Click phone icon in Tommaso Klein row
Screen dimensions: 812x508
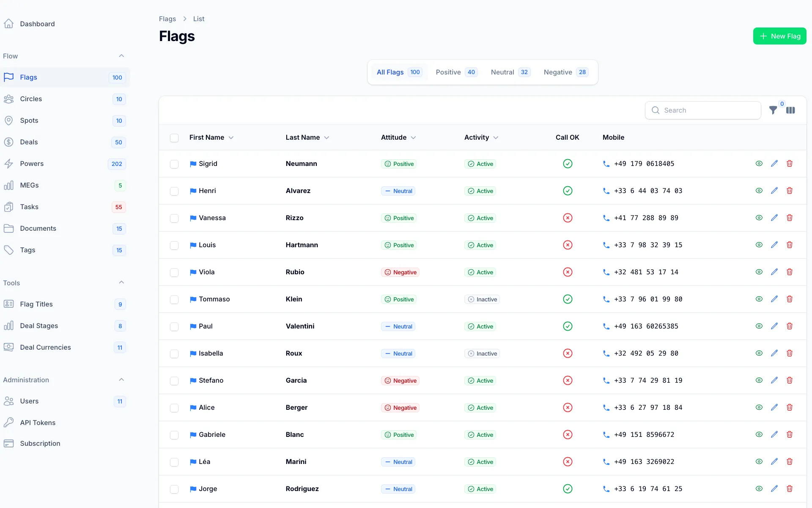click(x=606, y=299)
